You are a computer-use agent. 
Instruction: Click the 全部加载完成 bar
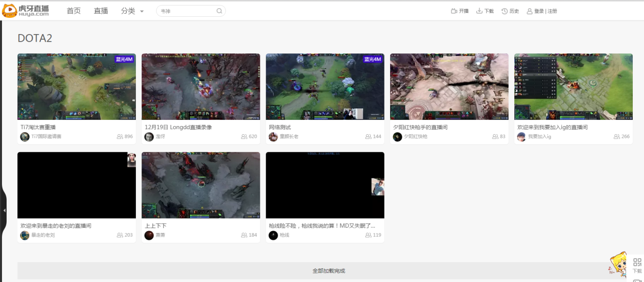coord(325,271)
